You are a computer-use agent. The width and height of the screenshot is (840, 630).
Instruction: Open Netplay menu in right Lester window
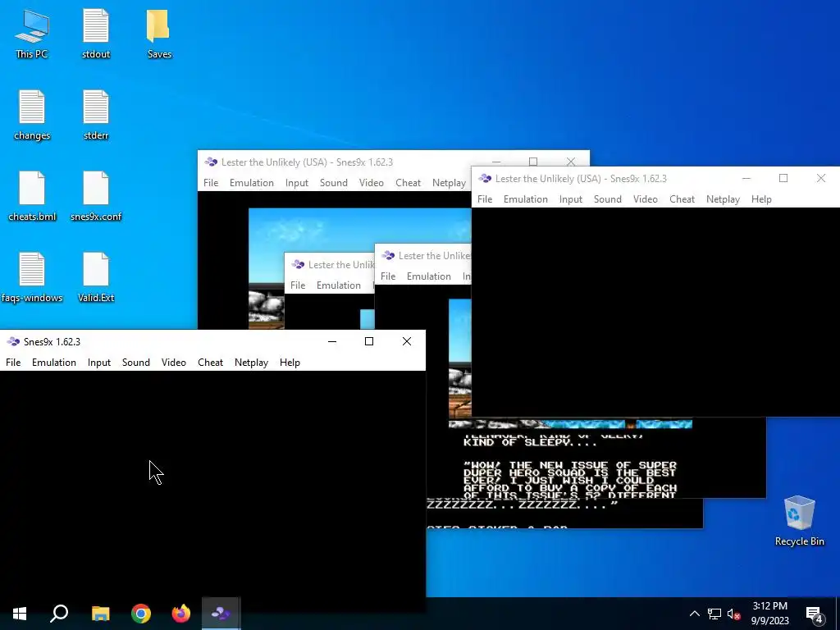click(723, 199)
